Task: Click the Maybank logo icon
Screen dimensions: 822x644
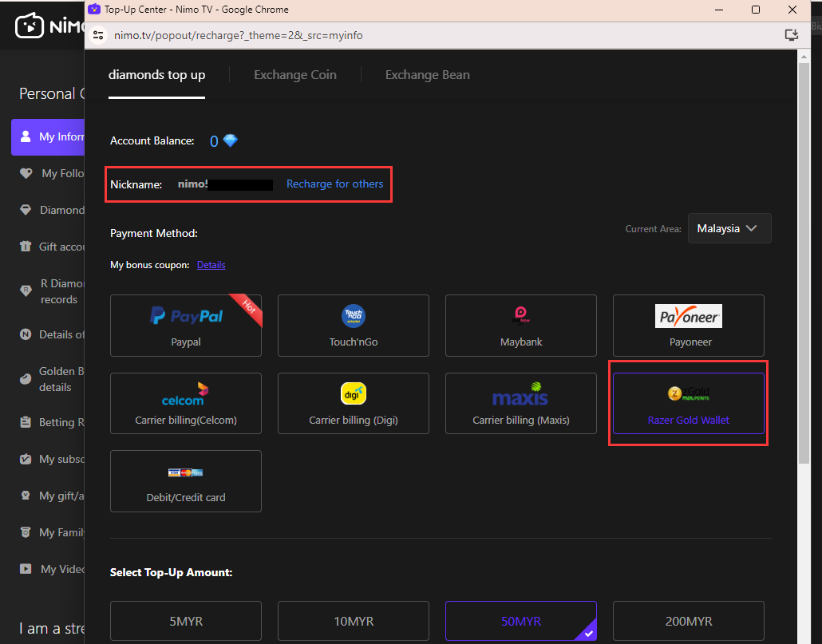Action: click(x=520, y=315)
